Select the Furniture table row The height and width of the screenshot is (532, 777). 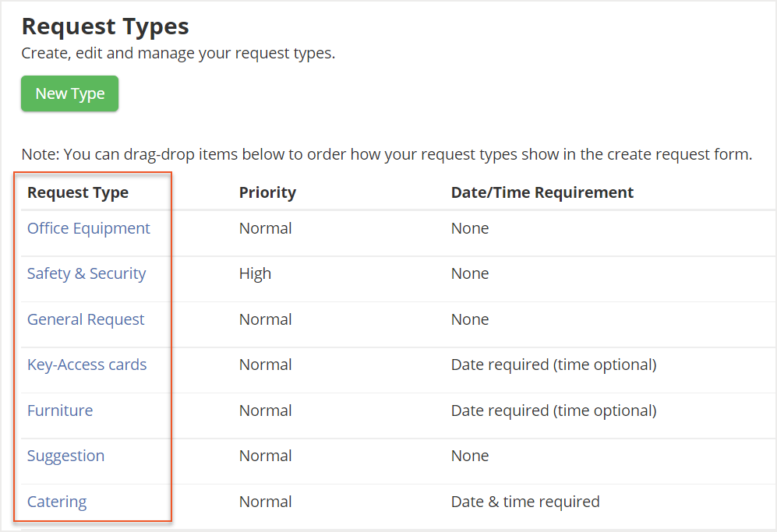[x=390, y=410]
